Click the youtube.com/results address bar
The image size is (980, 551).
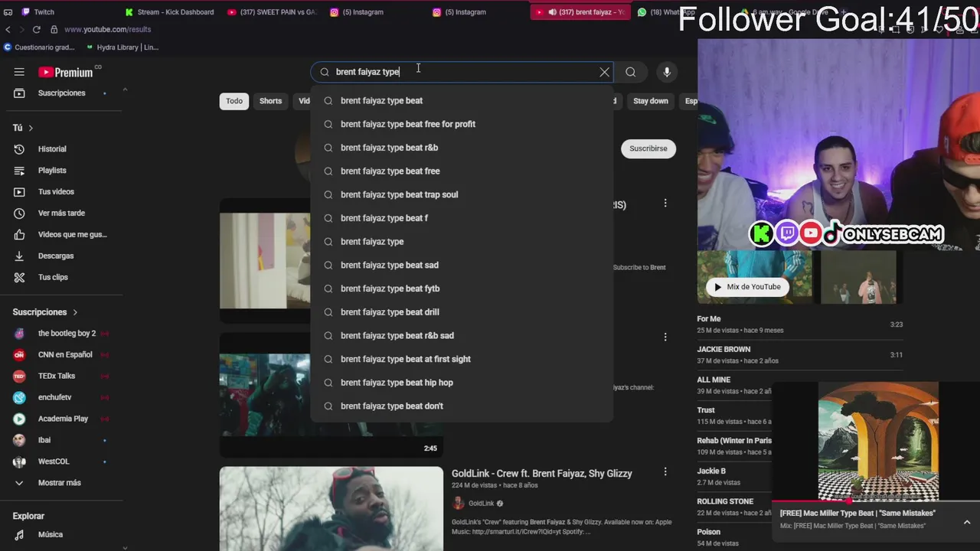tap(107, 29)
